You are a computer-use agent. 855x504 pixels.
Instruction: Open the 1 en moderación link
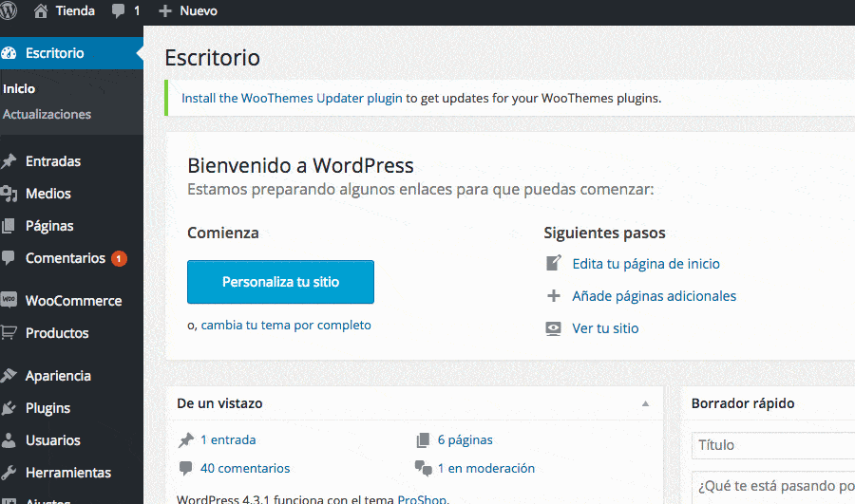(x=485, y=468)
